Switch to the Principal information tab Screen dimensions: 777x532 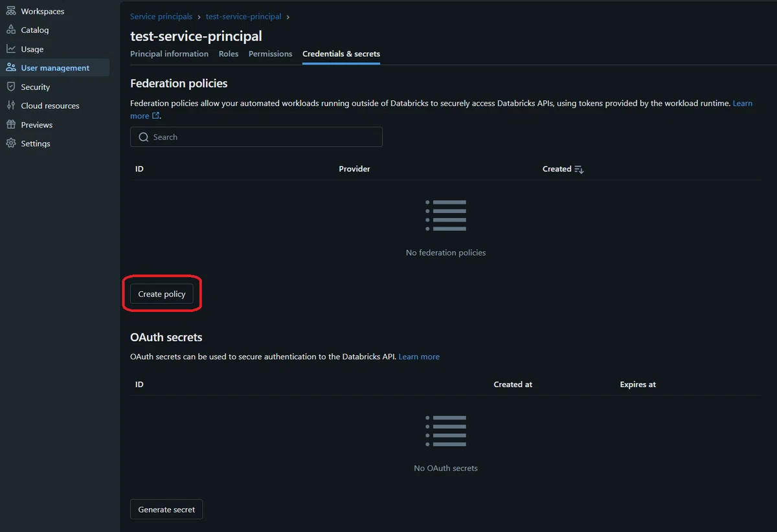tap(169, 54)
